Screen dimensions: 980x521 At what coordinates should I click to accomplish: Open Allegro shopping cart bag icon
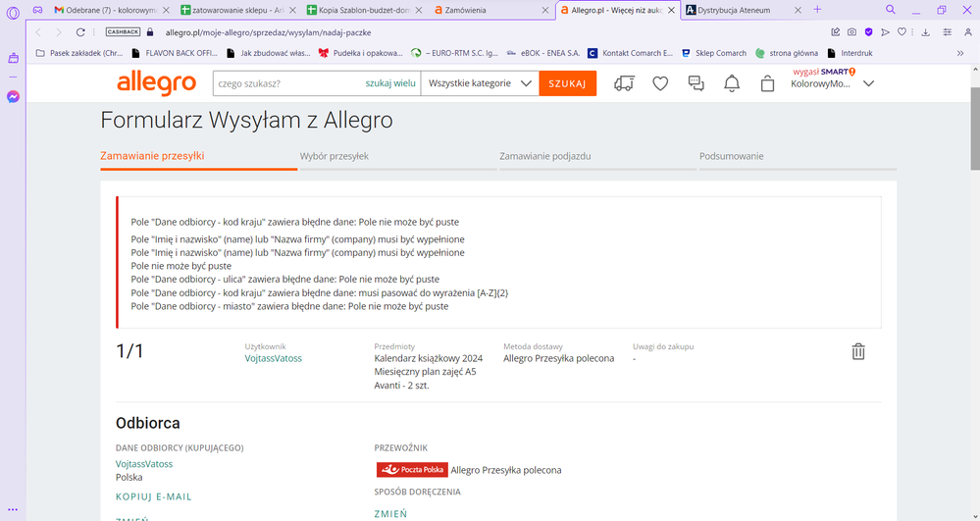[767, 83]
